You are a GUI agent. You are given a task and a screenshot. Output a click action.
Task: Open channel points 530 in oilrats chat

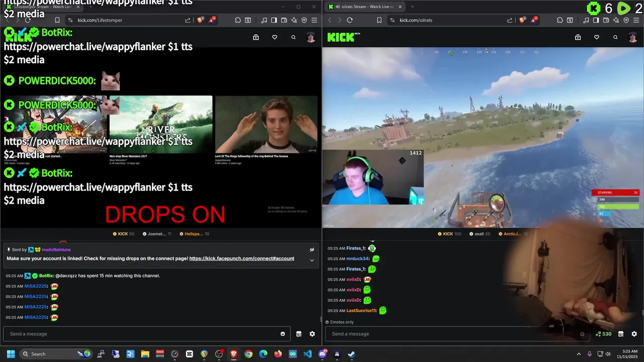click(x=603, y=334)
